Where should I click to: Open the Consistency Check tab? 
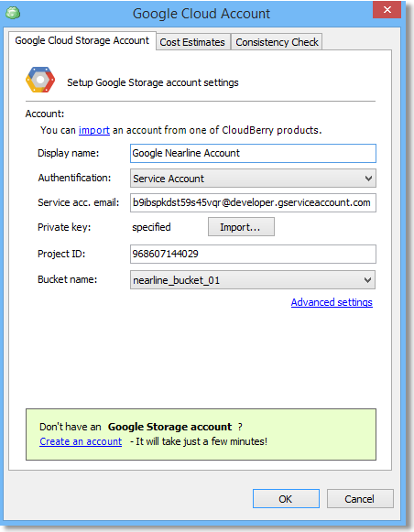coord(277,42)
